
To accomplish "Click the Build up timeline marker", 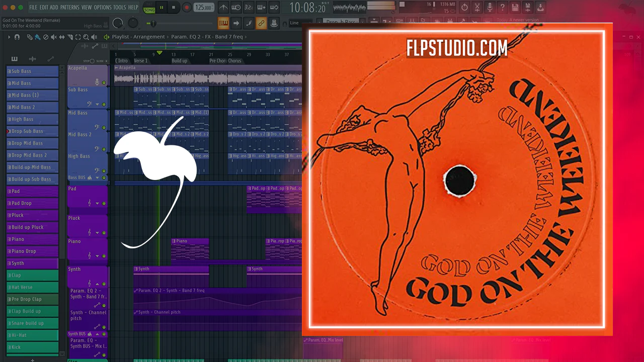I will click(x=180, y=61).
